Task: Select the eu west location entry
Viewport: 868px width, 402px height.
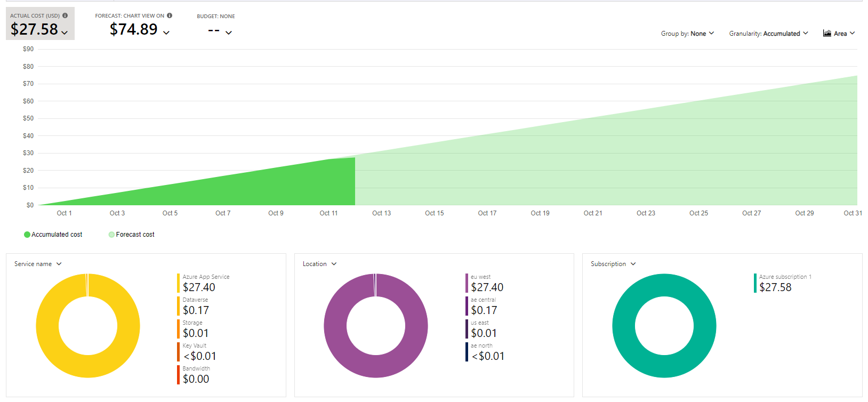Action: 485,283
